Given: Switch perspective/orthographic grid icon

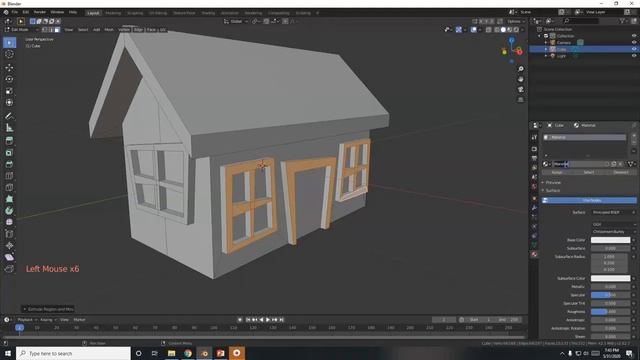Looking at the screenshot, I should pos(520,100).
